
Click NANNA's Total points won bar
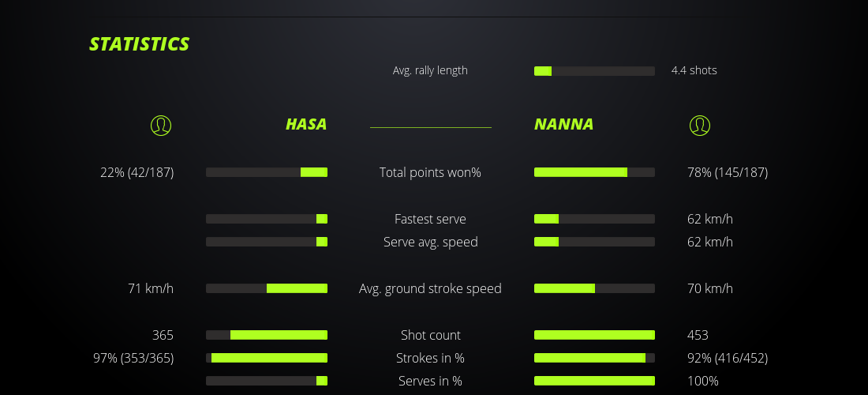click(x=594, y=172)
